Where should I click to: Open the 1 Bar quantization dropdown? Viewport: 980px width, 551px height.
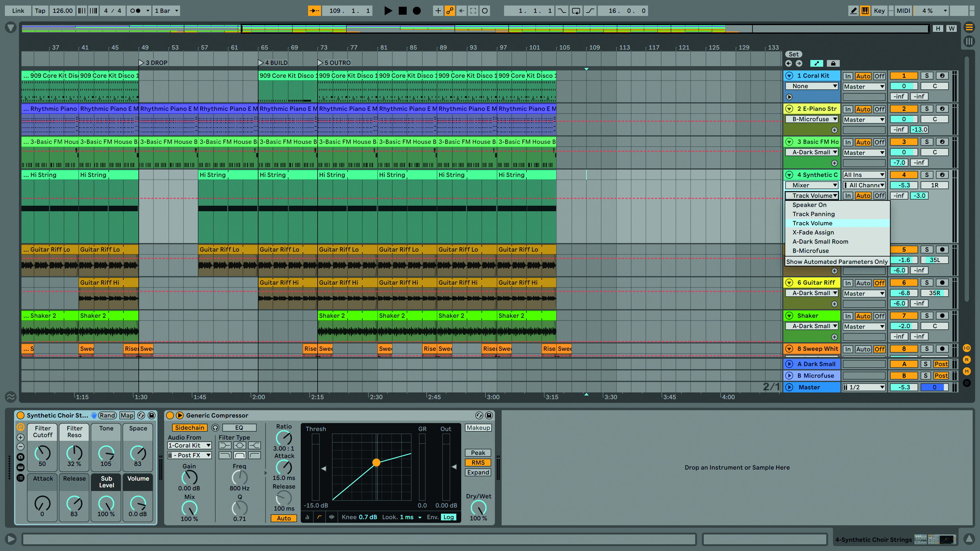(166, 11)
